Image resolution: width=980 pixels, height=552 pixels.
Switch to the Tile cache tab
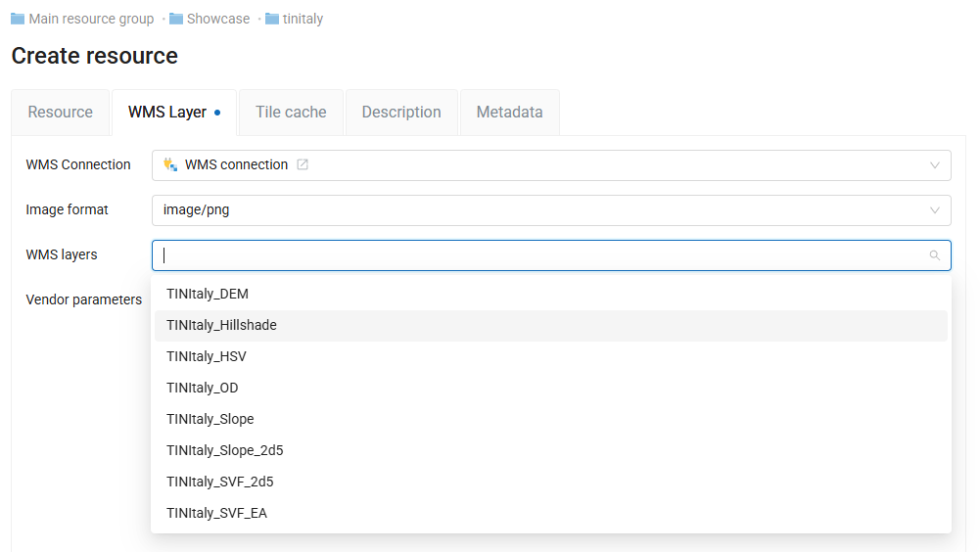click(291, 113)
